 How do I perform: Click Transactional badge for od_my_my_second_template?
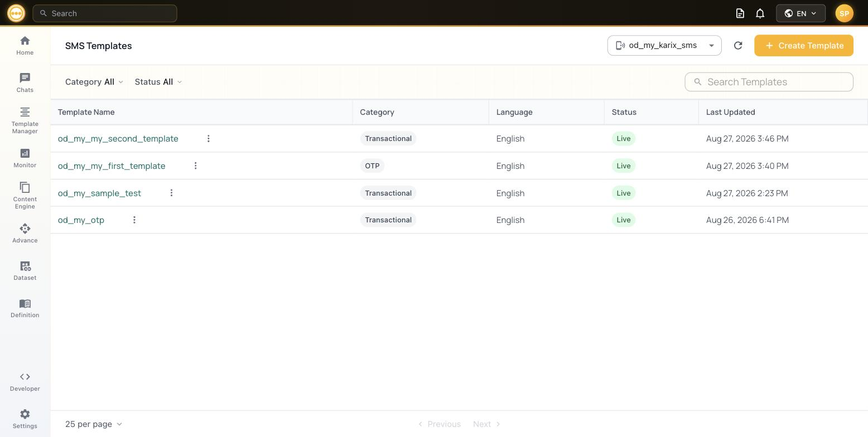388,138
